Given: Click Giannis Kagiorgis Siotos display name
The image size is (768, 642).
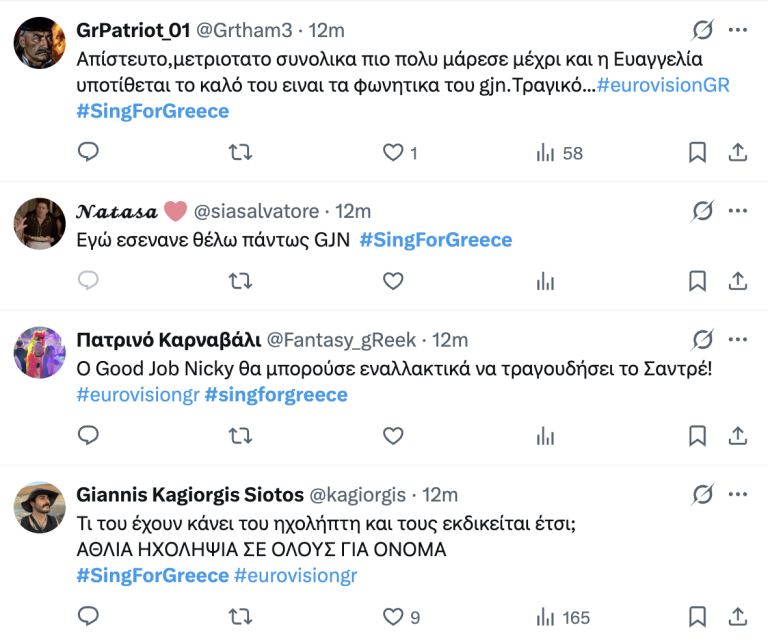Looking at the screenshot, I should [190, 495].
